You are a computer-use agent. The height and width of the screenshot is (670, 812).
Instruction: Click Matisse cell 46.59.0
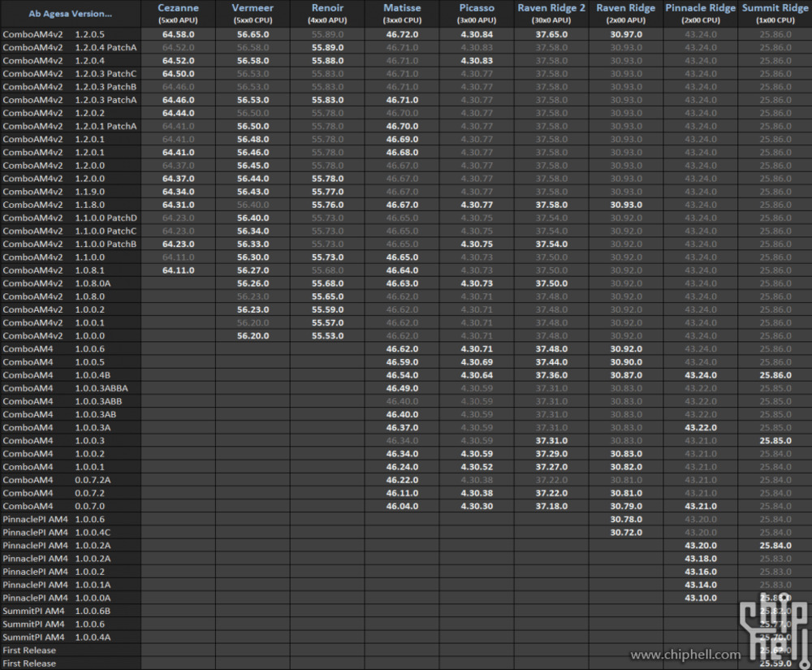(x=402, y=362)
